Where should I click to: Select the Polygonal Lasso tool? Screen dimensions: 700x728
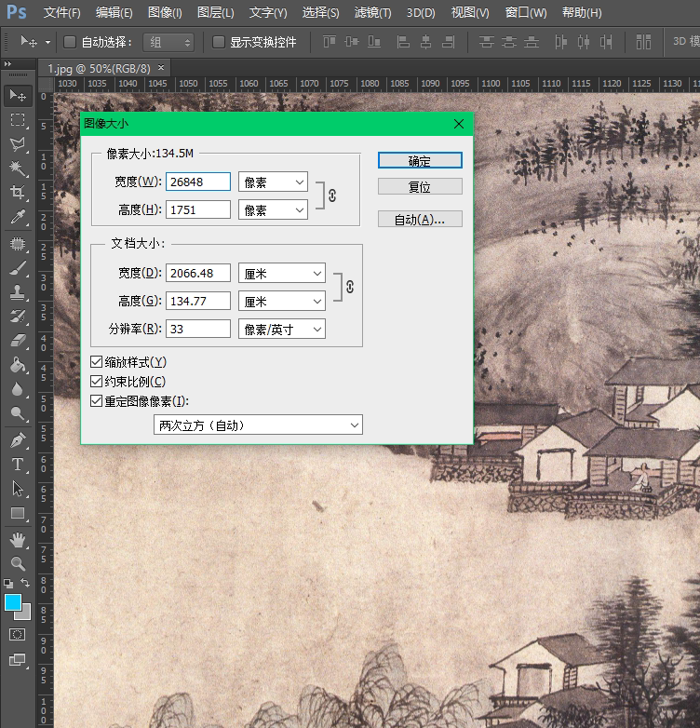[18, 144]
